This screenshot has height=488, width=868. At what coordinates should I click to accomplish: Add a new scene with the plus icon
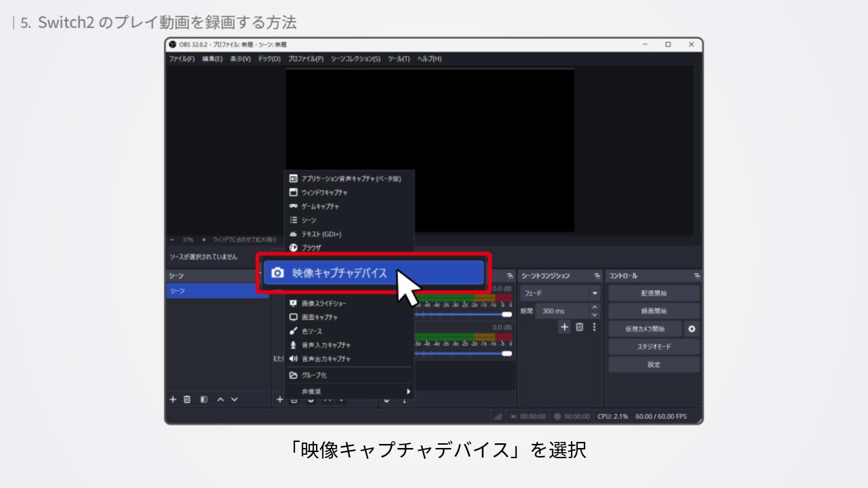tap(172, 399)
